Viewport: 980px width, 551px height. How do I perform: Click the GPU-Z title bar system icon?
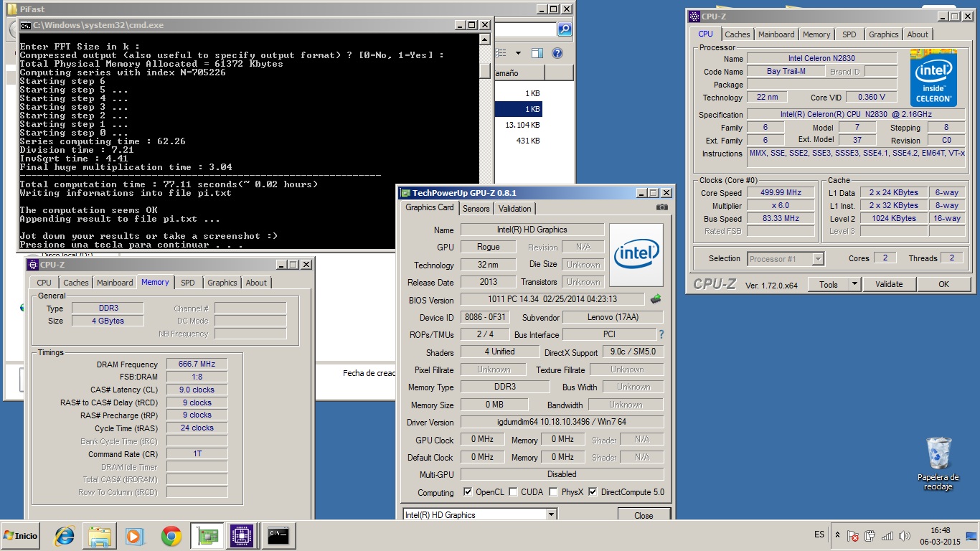(405, 193)
